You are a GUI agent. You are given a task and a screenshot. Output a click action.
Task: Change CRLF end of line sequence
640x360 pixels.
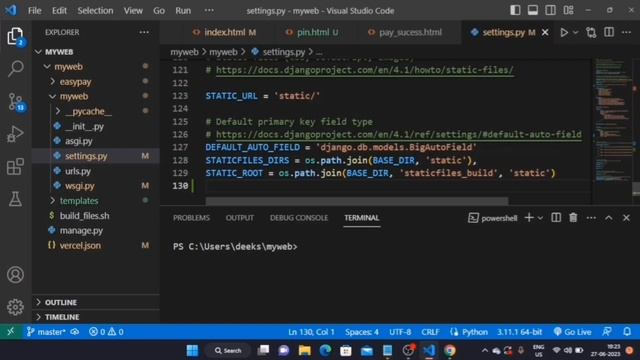pos(430,332)
